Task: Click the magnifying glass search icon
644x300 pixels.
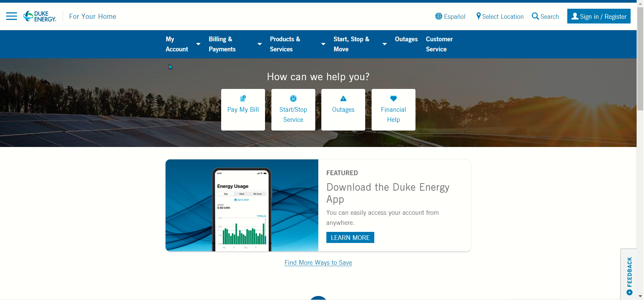Action: (x=535, y=16)
